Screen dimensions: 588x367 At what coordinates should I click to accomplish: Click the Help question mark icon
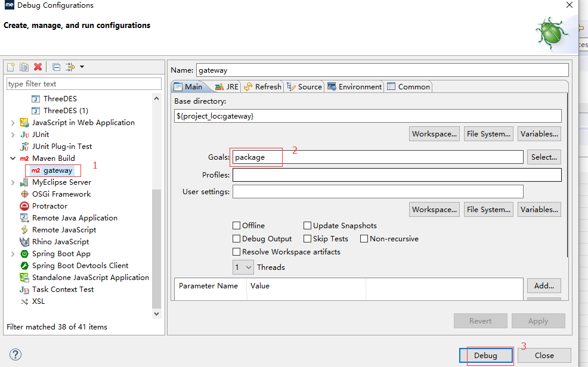16,354
